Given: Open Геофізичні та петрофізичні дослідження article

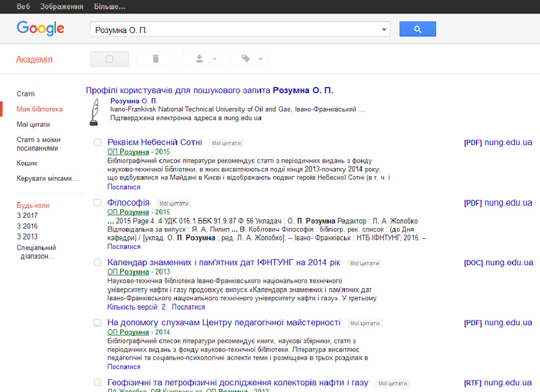Looking at the screenshot, I should pos(238,383).
